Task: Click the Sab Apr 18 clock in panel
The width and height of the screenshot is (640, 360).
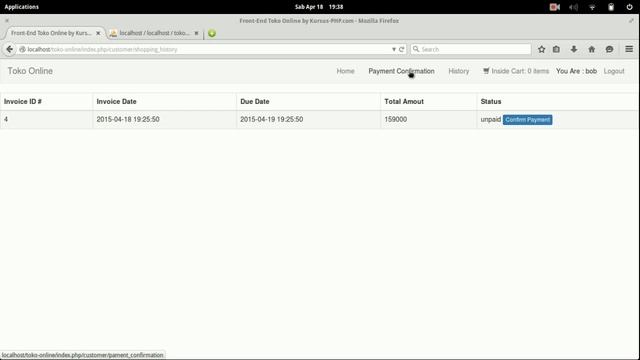Action: (319, 7)
